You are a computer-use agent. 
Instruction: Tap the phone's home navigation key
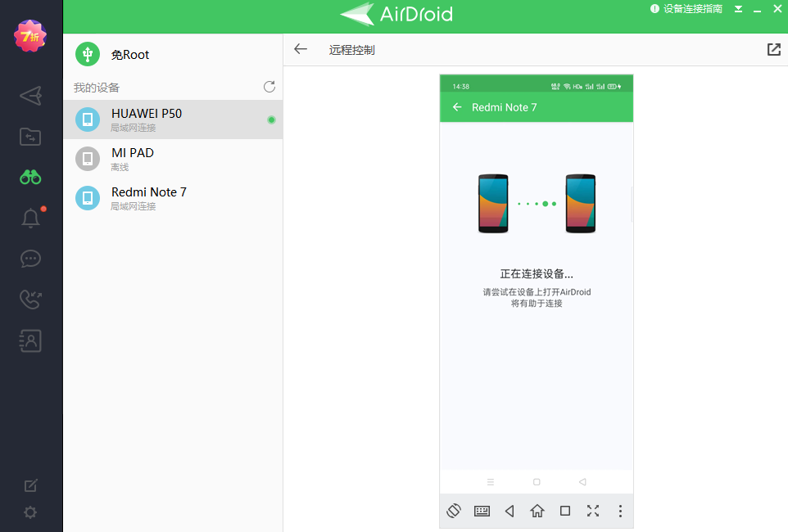[x=537, y=482]
